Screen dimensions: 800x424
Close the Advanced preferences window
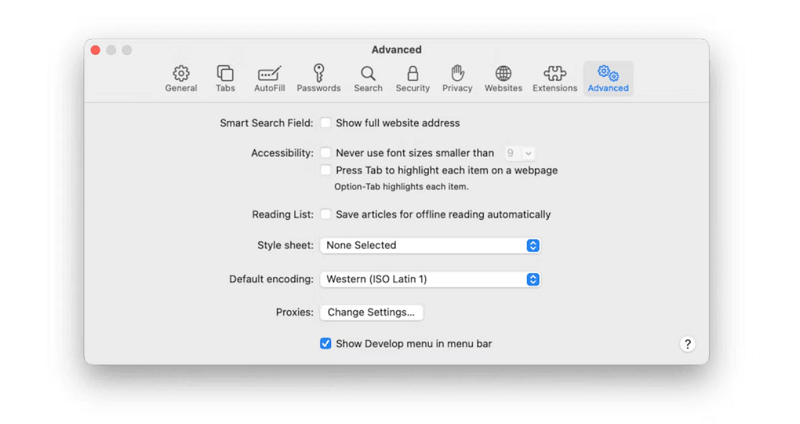click(x=95, y=50)
